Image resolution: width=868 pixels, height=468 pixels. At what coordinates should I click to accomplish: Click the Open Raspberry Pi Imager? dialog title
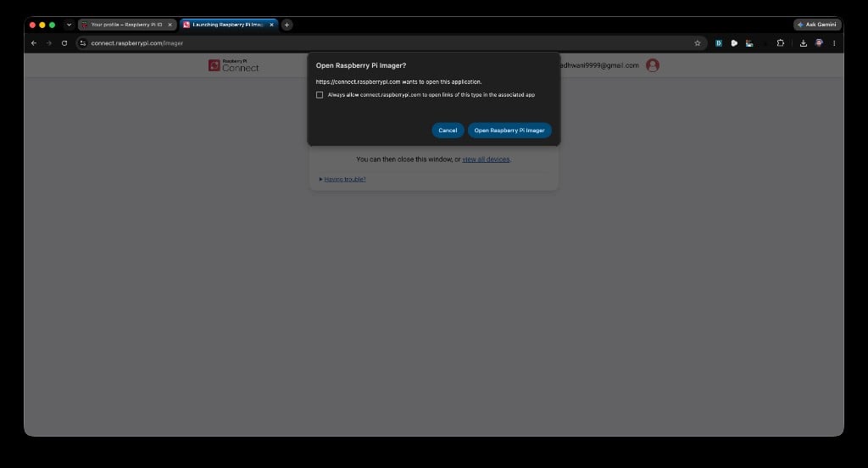click(x=361, y=65)
